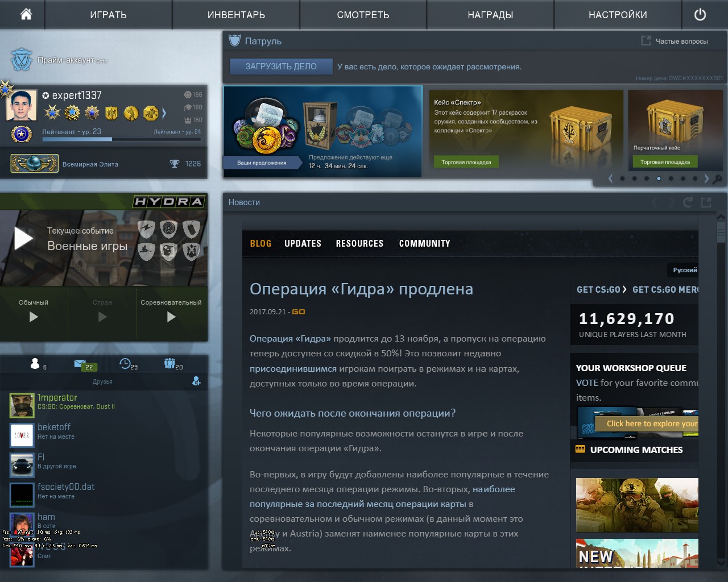Click the lieutenant rank emblem icon
Image resolution: width=728 pixels, height=582 pixels.
(22, 134)
